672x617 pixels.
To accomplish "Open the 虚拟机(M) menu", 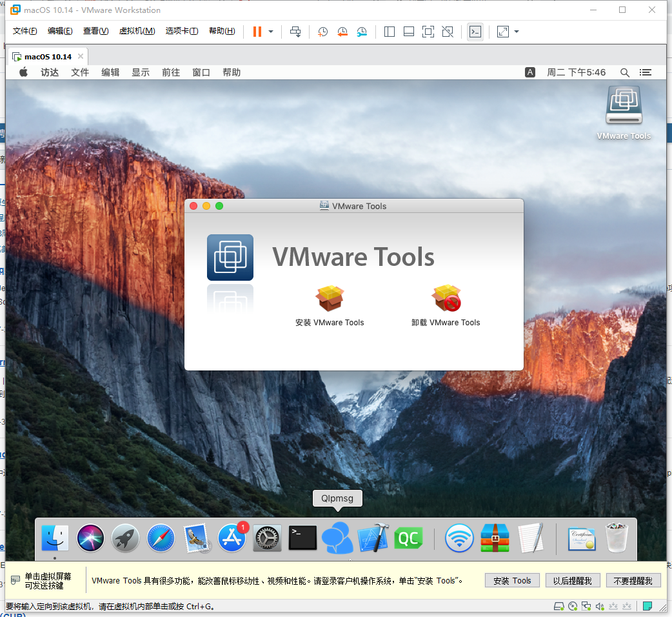I will click(137, 30).
